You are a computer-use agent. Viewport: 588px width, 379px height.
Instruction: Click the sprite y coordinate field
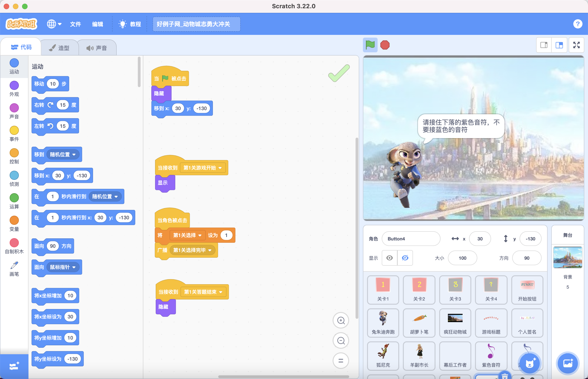530,238
